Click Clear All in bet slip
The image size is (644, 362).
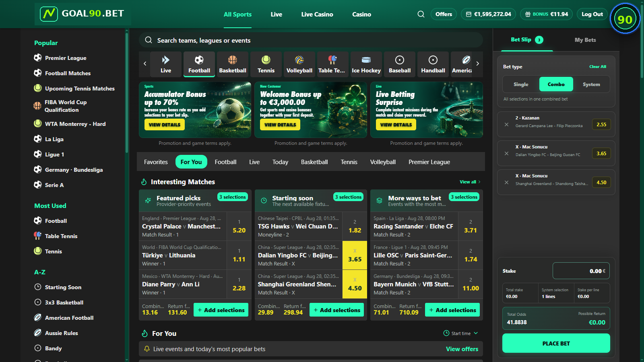pyautogui.click(x=598, y=67)
